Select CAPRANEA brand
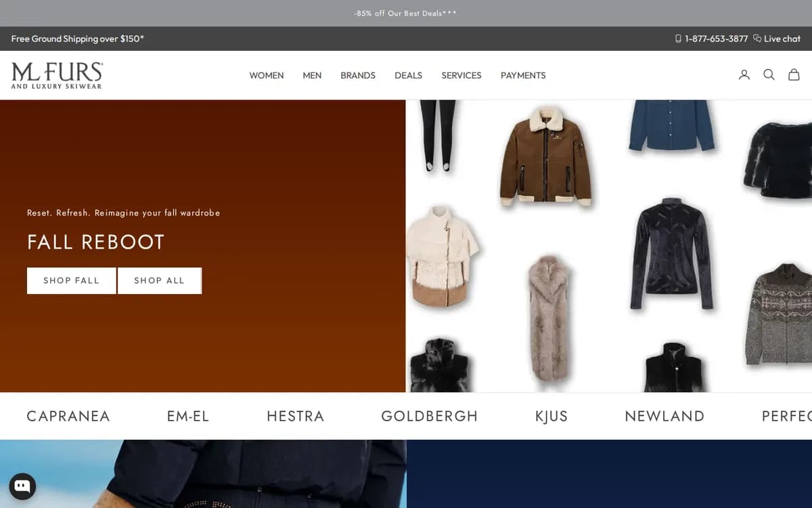Screen dimensions: 812x508 click(68, 416)
